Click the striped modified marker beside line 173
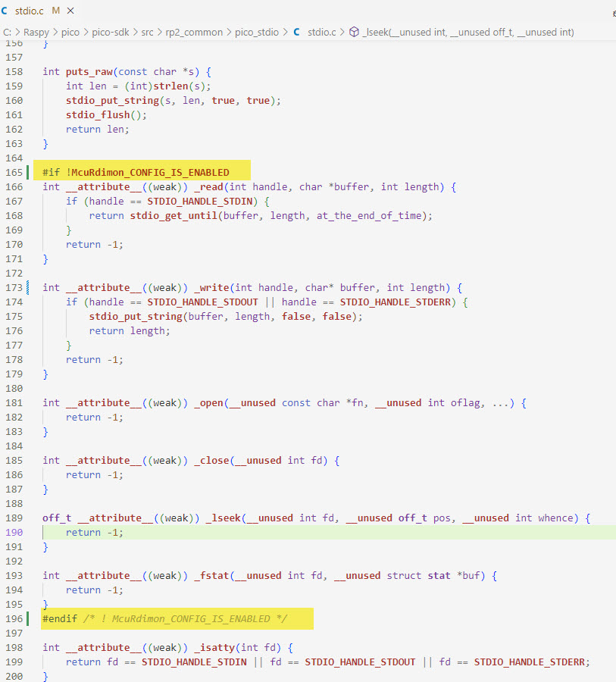The width and height of the screenshot is (616, 682). click(x=28, y=287)
